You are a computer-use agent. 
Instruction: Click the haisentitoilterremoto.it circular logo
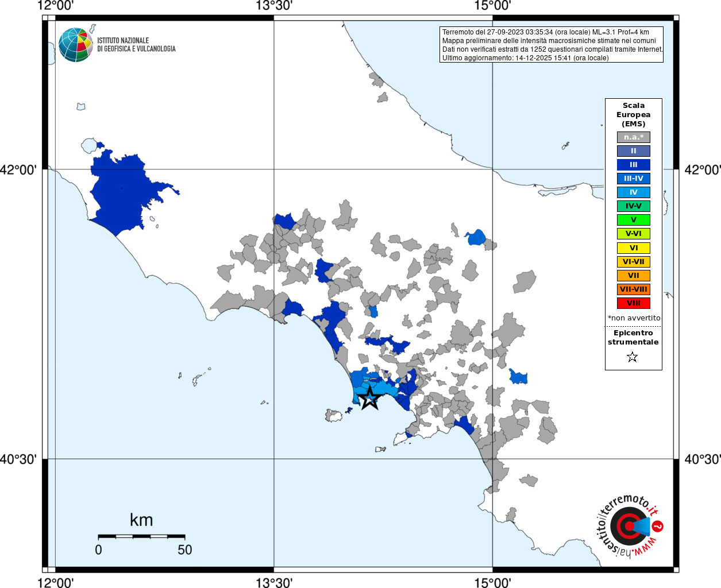pyautogui.click(x=630, y=526)
